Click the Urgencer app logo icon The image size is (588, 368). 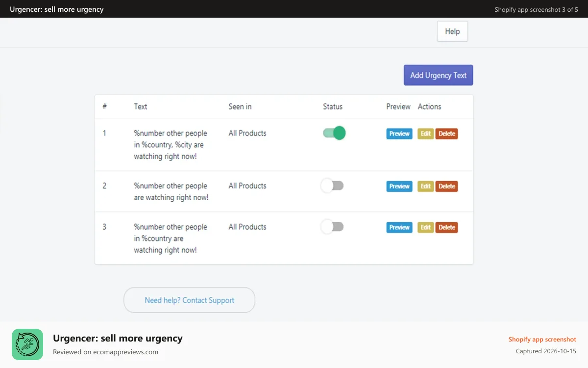(27, 344)
